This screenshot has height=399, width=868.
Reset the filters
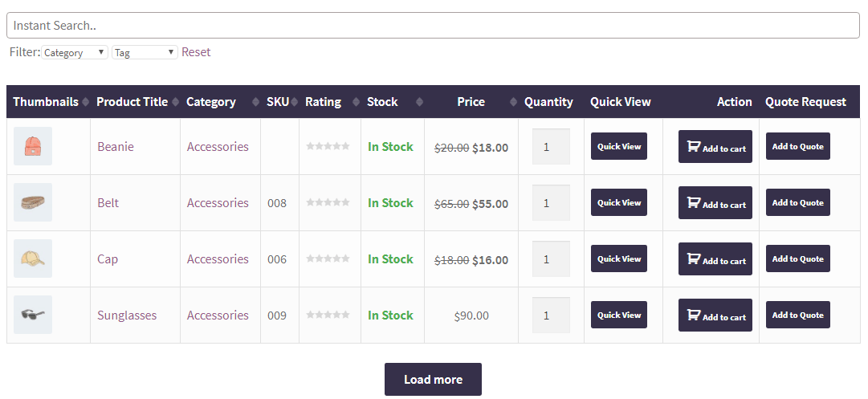196,52
